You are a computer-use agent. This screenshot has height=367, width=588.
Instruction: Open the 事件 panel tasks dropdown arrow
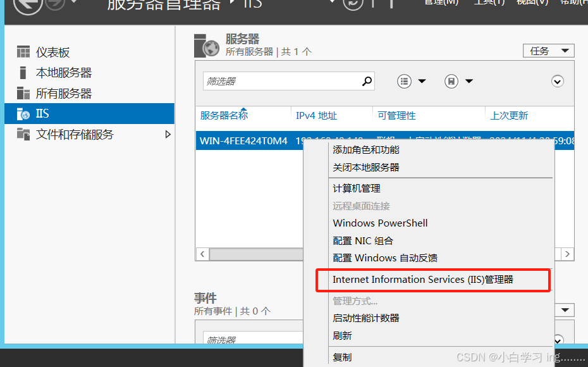tap(565, 310)
